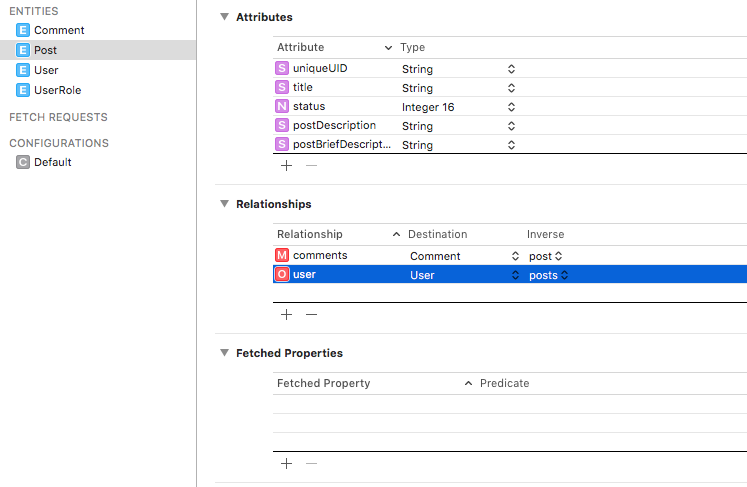747x487 pixels.
Task: Change status attribute type Integer 16
Action: tap(511, 107)
